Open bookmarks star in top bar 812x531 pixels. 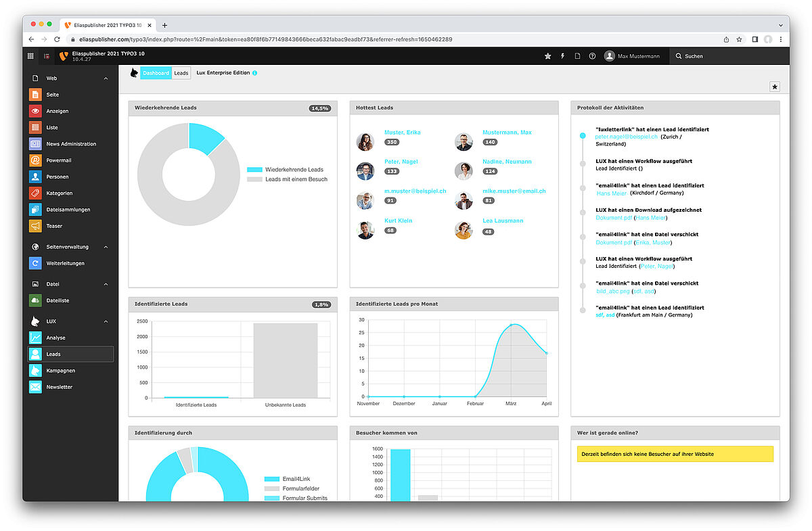pyautogui.click(x=547, y=56)
